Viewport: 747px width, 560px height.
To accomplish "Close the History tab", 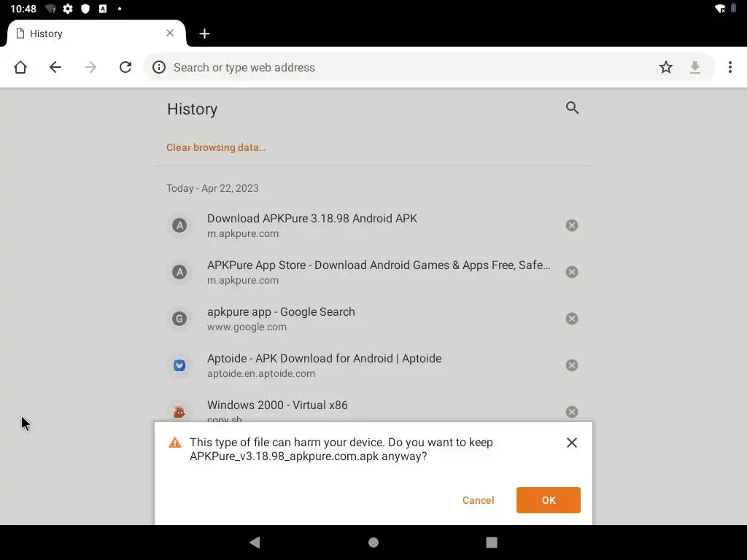I will pyautogui.click(x=170, y=33).
